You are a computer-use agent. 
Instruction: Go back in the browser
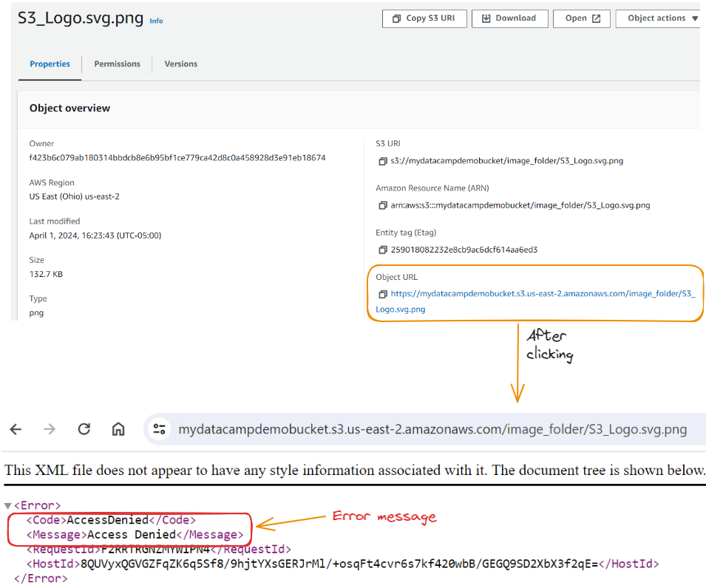tap(16, 429)
